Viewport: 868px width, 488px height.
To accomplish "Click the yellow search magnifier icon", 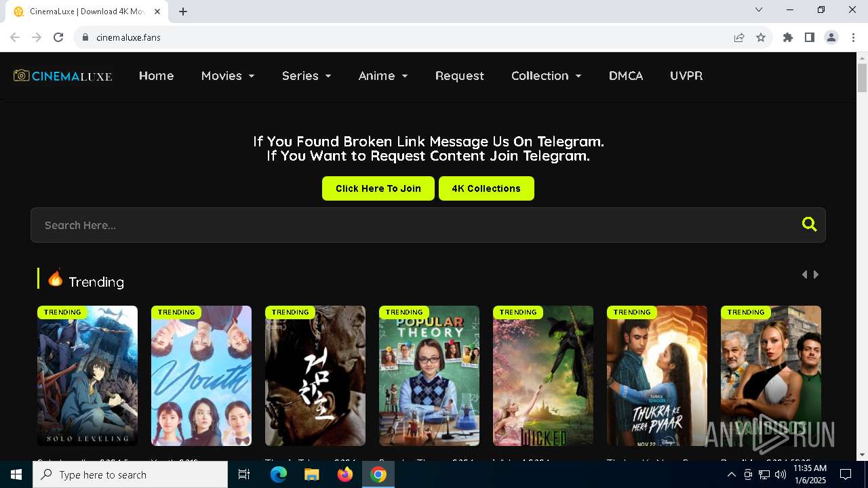I will [809, 224].
